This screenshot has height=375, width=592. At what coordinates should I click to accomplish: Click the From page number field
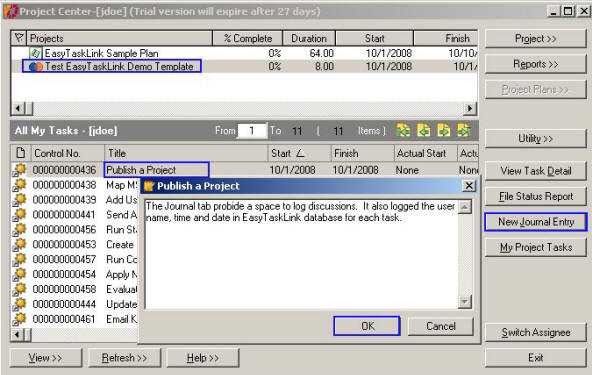point(252,131)
